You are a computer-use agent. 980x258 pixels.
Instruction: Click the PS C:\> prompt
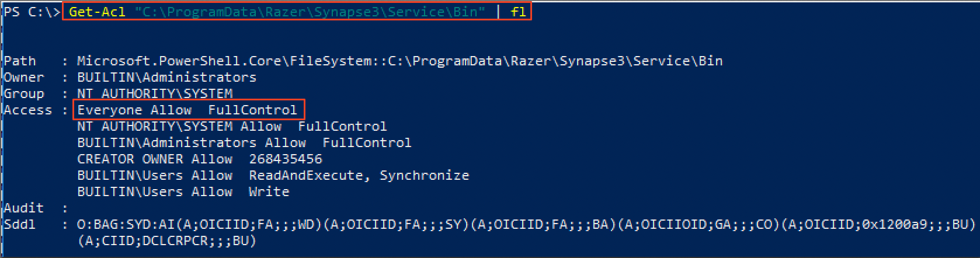click(x=32, y=12)
